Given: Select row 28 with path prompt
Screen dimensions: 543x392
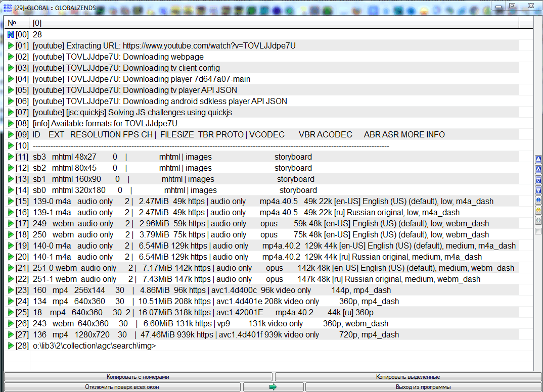Looking at the screenshot, I should pyautogui.click(x=94, y=346).
